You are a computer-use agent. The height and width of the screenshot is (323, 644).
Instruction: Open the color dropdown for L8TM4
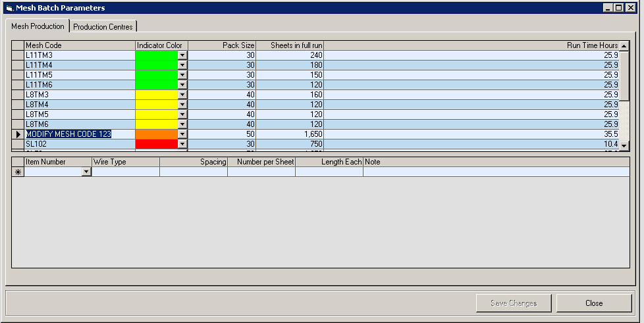pyautogui.click(x=182, y=104)
